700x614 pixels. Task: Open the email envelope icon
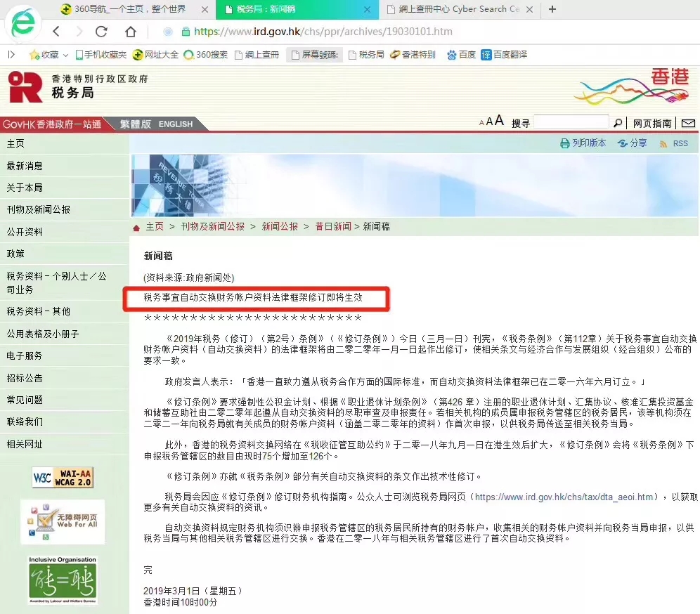tap(689, 122)
